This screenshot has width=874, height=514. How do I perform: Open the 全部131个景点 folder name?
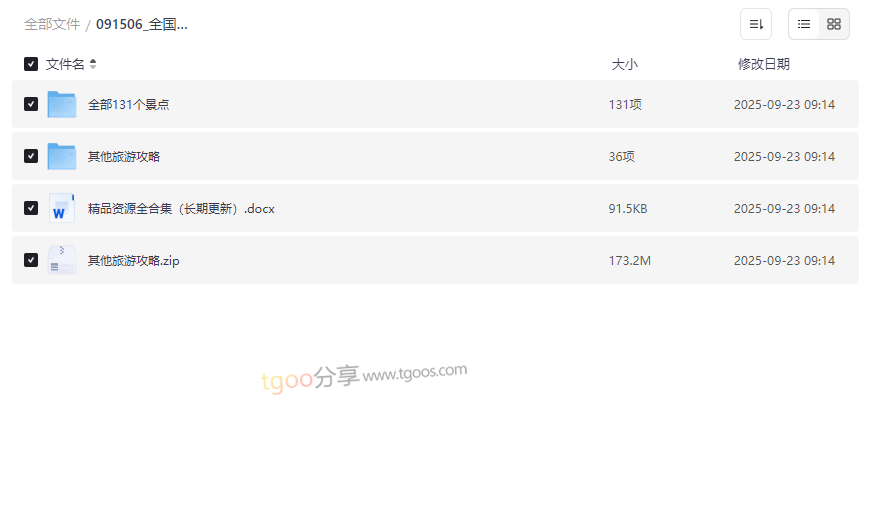click(x=129, y=104)
